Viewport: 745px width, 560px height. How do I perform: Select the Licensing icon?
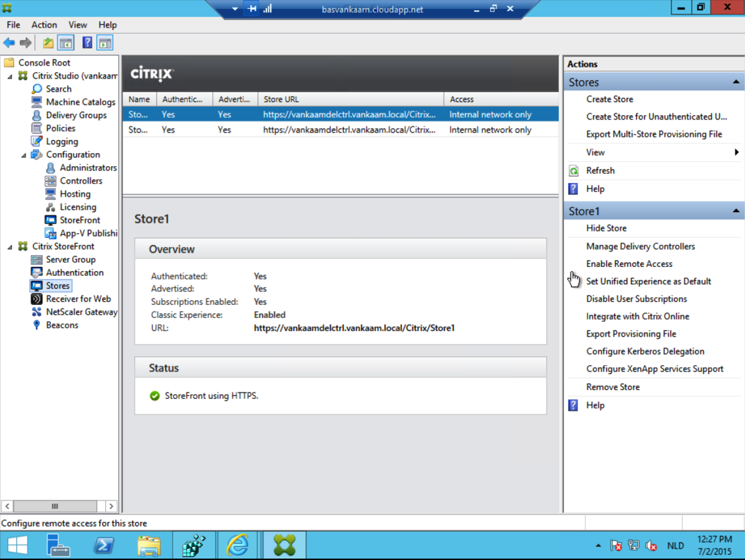(50, 207)
